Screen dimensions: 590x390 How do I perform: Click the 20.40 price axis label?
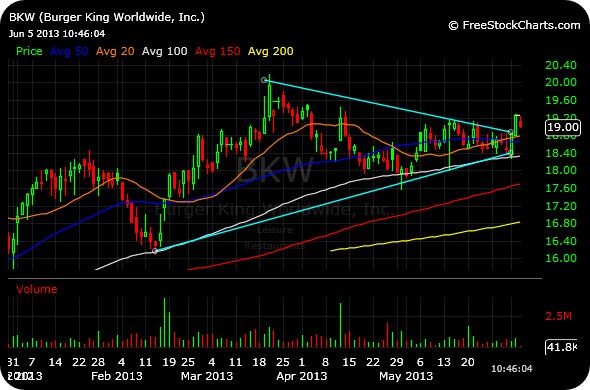click(x=561, y=65)
